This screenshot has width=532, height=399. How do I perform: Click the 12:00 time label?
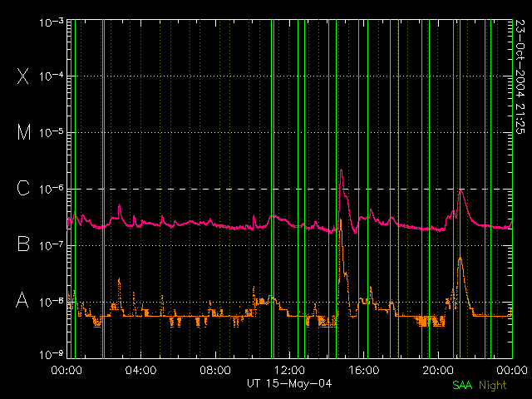(x=289, y=370)
